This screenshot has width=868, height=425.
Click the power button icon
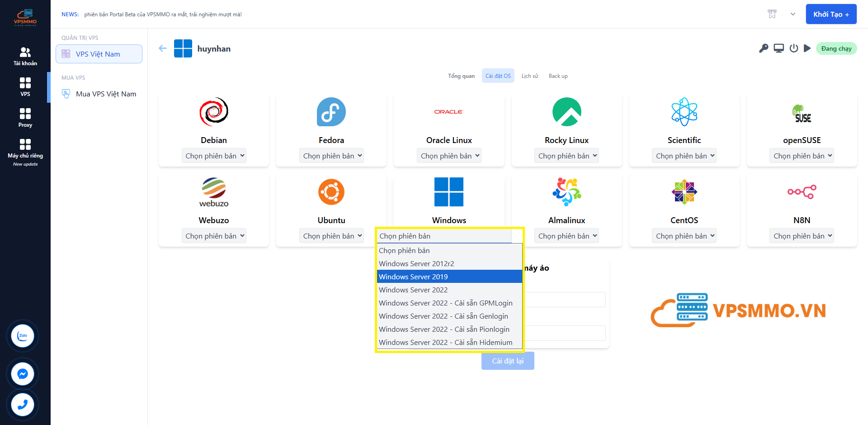click(x=793, y=48)
